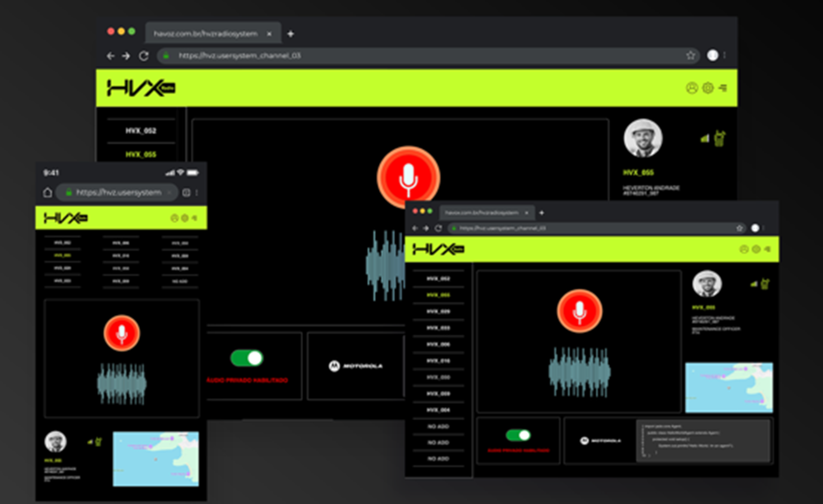This screenshot has width=823, height=504.
Task: Click the user profile icon in the large window's header
Action: 692,88
